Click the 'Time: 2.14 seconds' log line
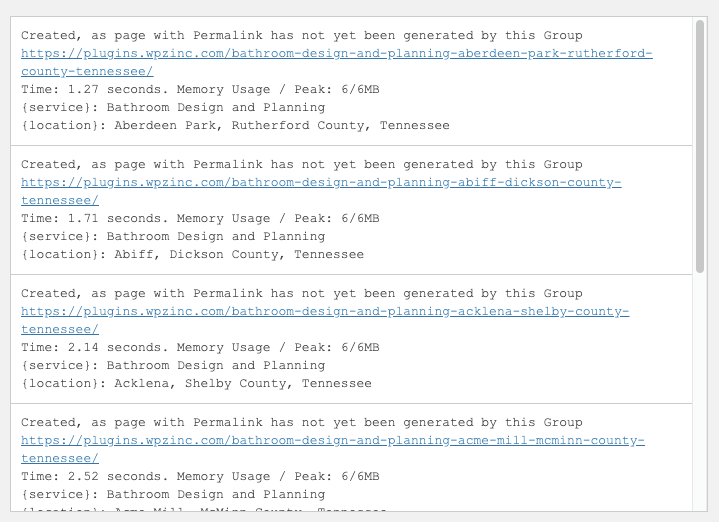The height and width of the screenshot is (522, 719). click(x=200, y=348)
